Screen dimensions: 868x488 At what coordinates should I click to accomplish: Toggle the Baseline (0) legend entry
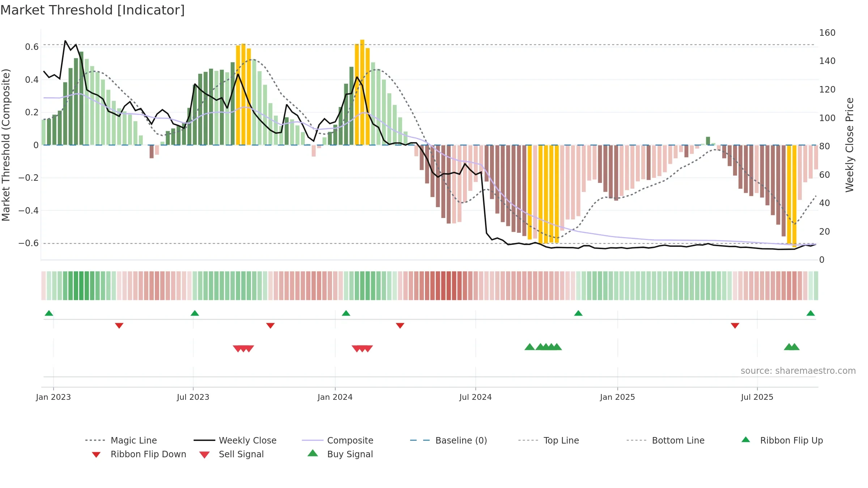point(448,440)
